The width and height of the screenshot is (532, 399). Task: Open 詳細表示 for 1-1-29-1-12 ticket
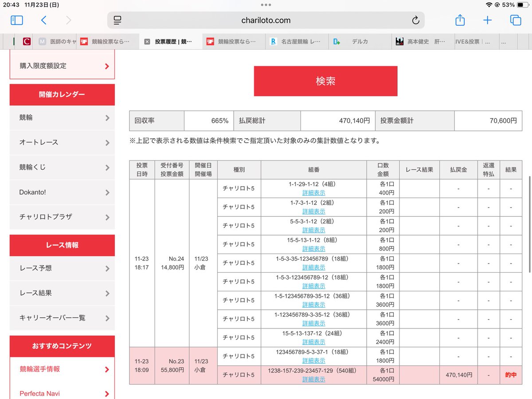(x=314, y=193)
